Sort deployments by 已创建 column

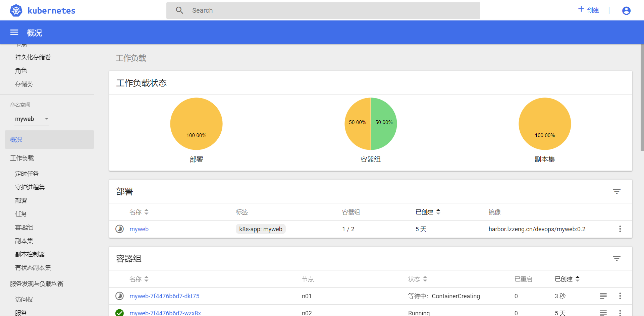428,212
